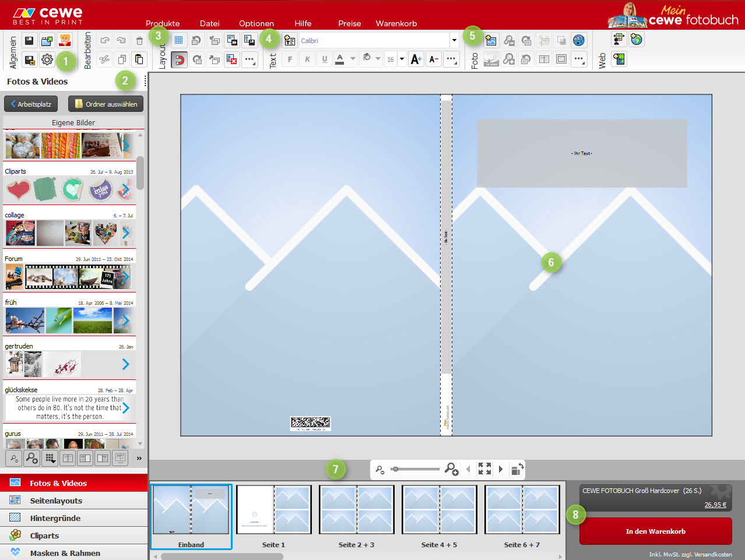This screenshot has height=560, width=745.
Task: Expand the Cliparts folder arrow
Action: pyautogui.click(x=126, y=189)
